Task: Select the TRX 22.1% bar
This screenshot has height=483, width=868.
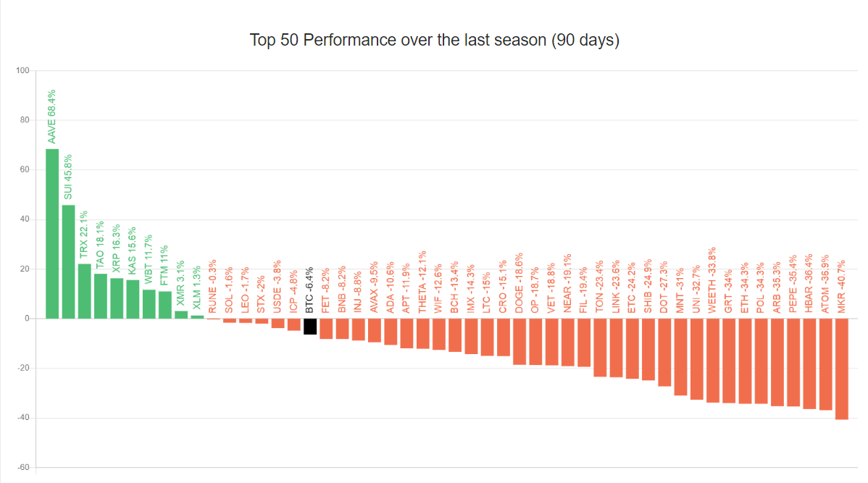Action: pos(84,291)
